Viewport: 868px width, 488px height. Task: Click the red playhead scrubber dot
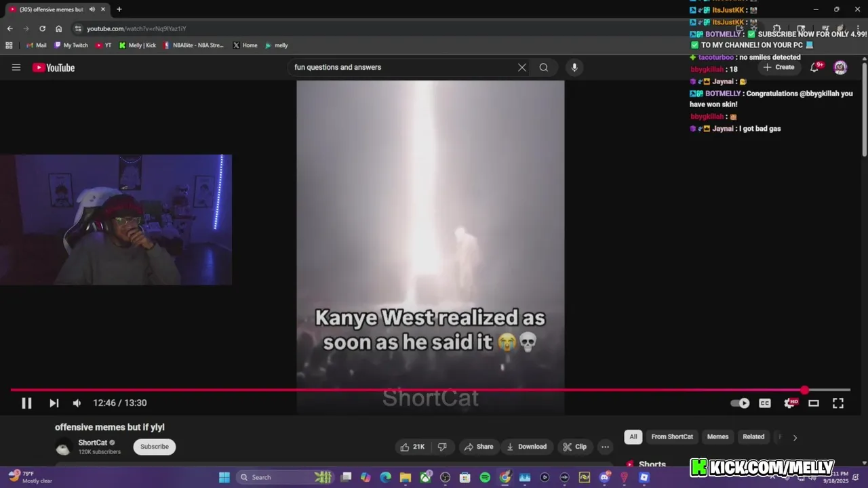[804, 390]
